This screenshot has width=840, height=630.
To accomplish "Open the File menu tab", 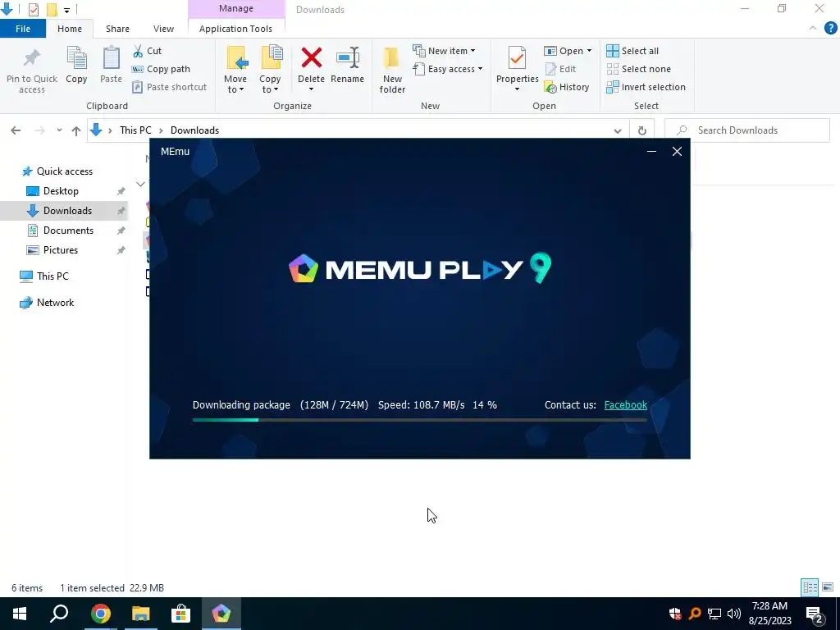I will point(23,29).
